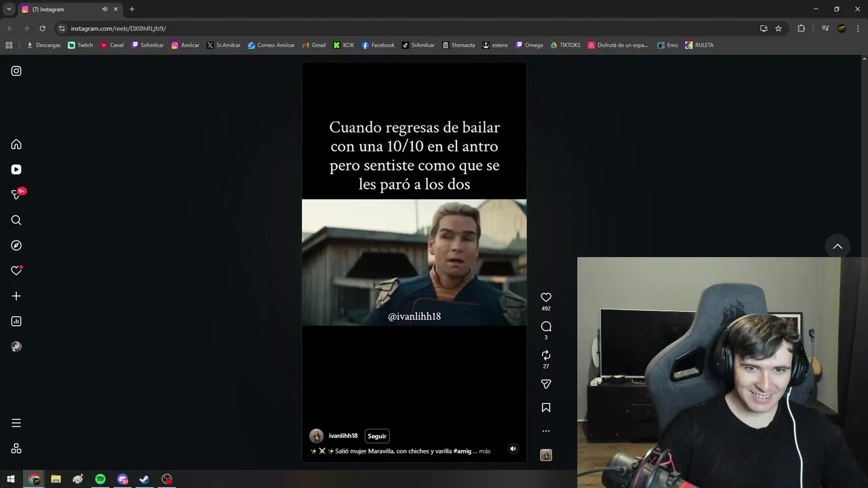Mute the Instagram tab audio
The width and height of the screenshot is (868, 488).
pos(104,9)
